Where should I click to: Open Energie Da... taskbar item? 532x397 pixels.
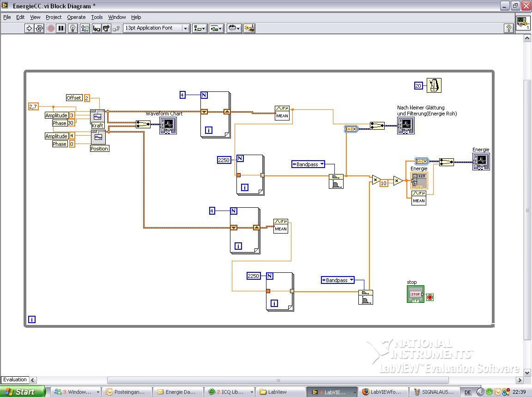point(178,392)
